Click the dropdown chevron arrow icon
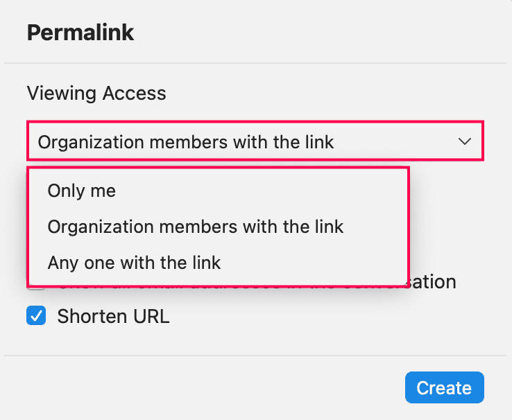Screen dimensions: 512x420 464,142
